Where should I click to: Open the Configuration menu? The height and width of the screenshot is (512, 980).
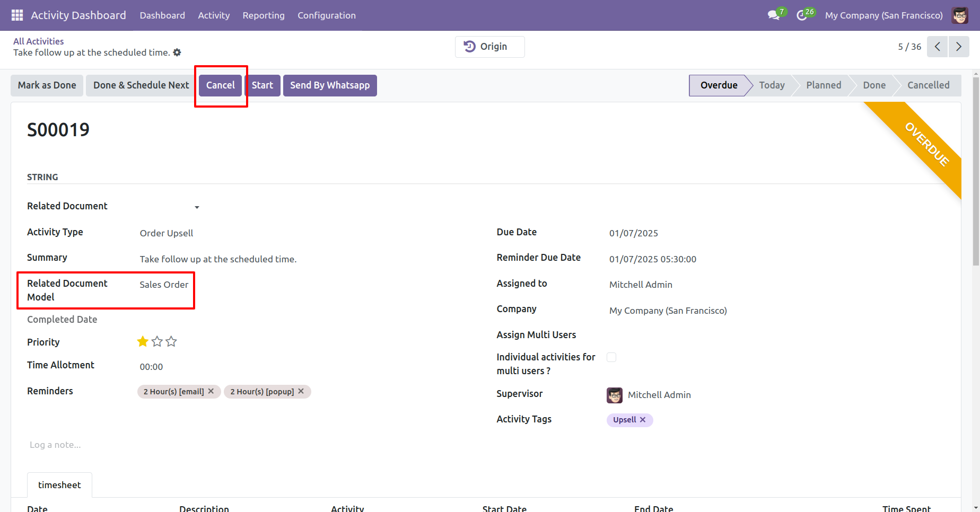click(x=327, y=15)
